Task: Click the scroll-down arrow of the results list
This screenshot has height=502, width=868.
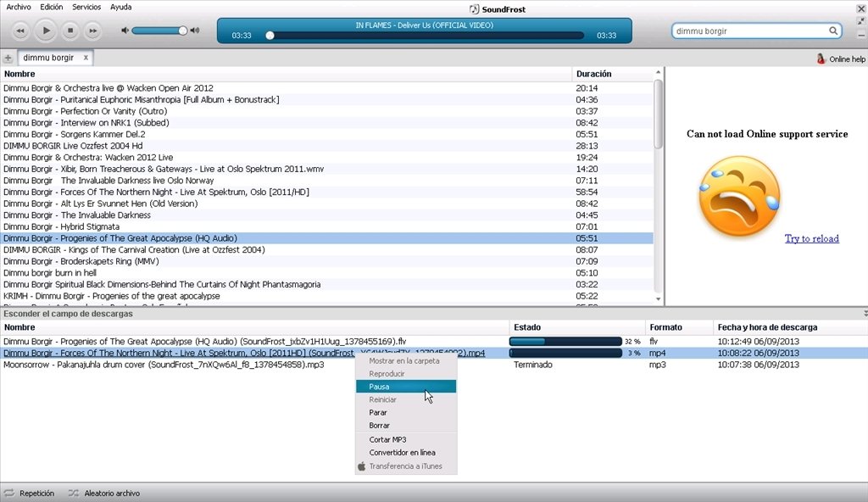Action: tap(658, 299)
